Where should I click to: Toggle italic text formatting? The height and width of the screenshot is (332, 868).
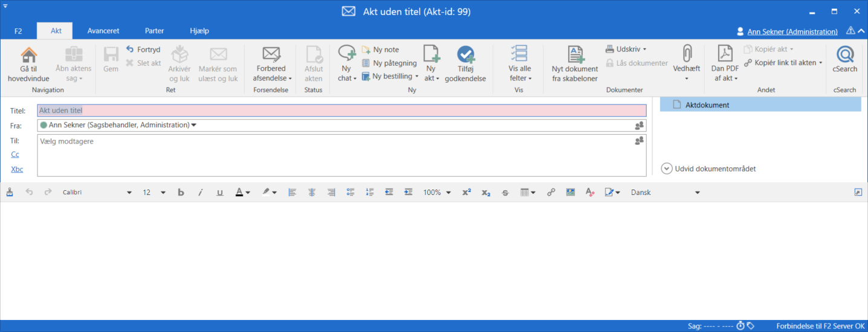click(x=201, y=193)
